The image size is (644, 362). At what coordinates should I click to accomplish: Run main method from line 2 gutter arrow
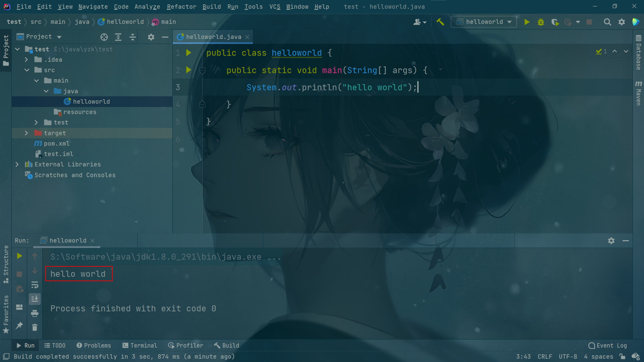(x=189, y=70)
